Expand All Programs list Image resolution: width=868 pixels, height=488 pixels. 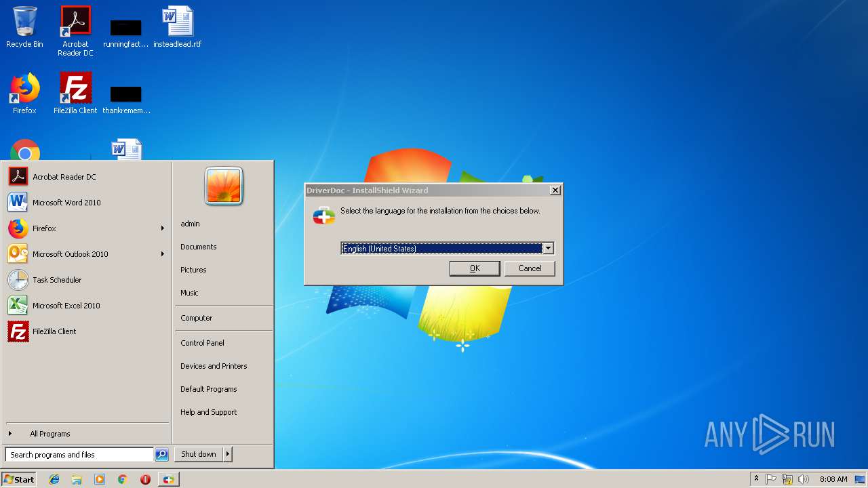86,434
